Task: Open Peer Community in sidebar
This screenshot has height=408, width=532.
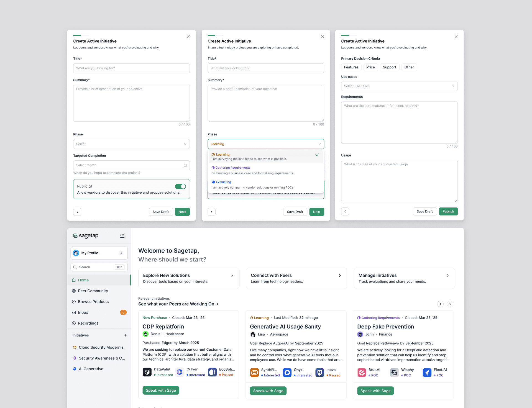Action: click(x=93, y=291)
